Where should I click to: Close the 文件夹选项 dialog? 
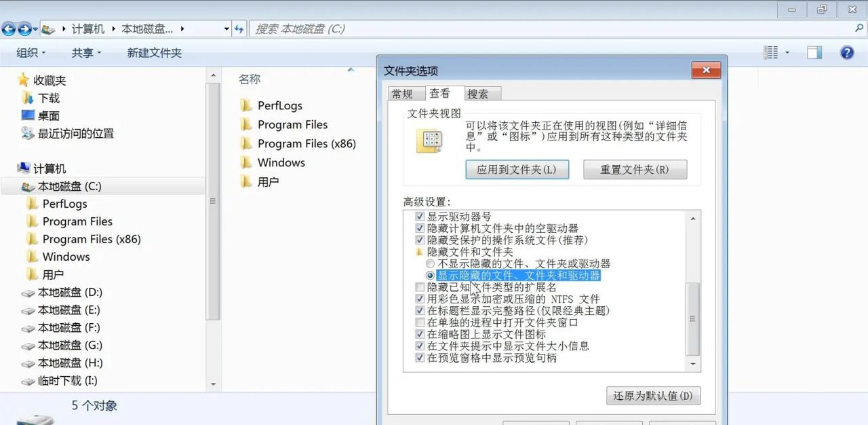tap(706, 70)
